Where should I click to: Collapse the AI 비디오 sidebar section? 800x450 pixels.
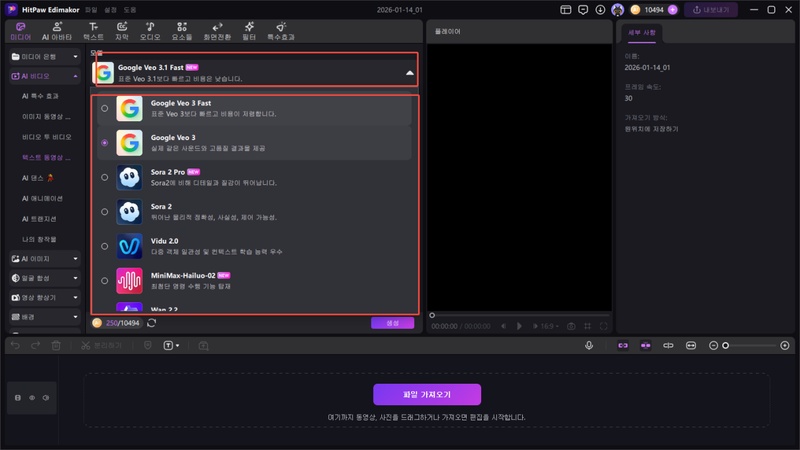pyautogui.click(x=75, y=76)
